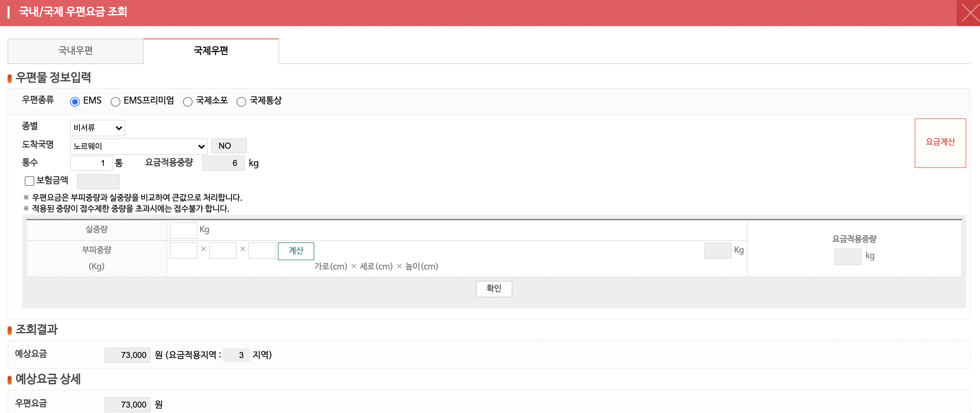Click the 요금적용중량 6 kg field

pyautogui.click(x=223, y=163)
